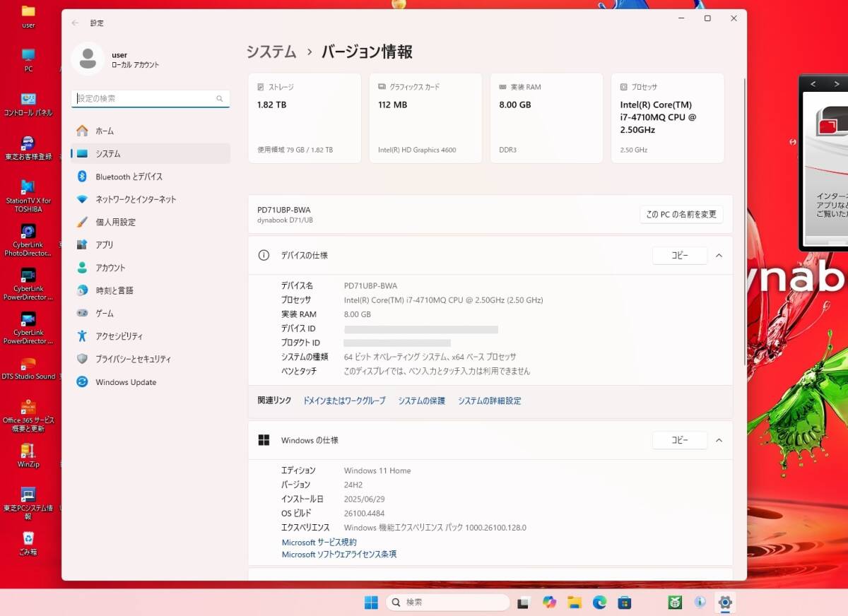Click the Windows 11 Home edition text
Screen dimensions: 848x616
point(377,470)
